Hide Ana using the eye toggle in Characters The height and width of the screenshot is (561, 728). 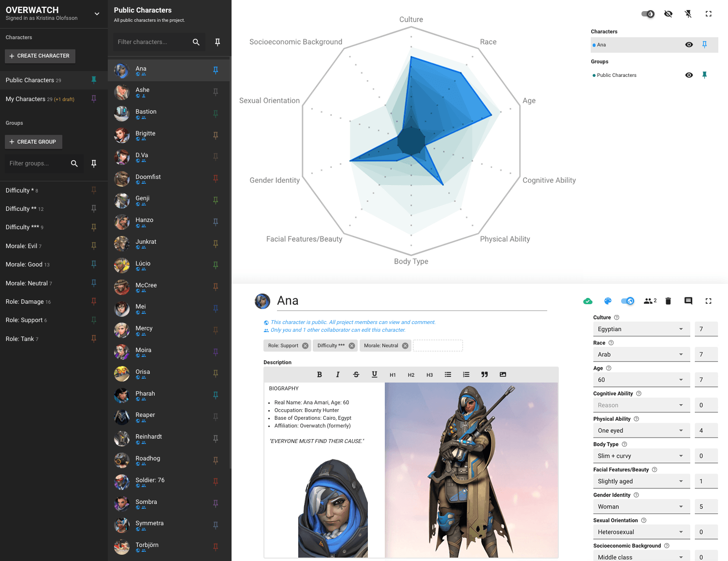[689, 44]
